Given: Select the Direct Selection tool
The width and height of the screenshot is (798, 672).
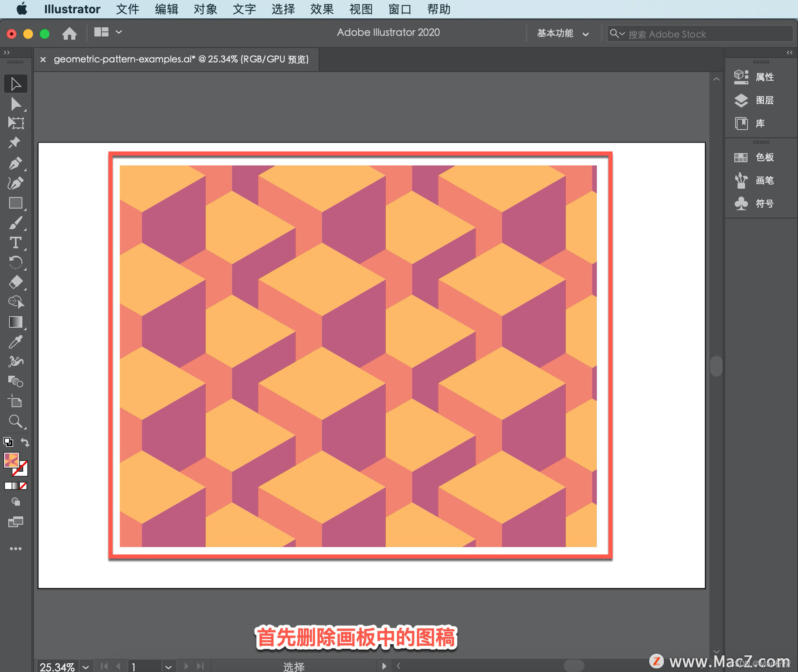Looking at the screenshot, I should pyautogui.click(x=15, y=103).
